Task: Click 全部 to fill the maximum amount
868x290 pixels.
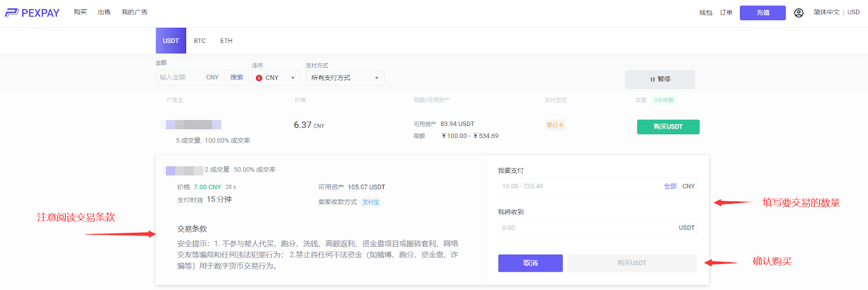Action: click(670, 186)
